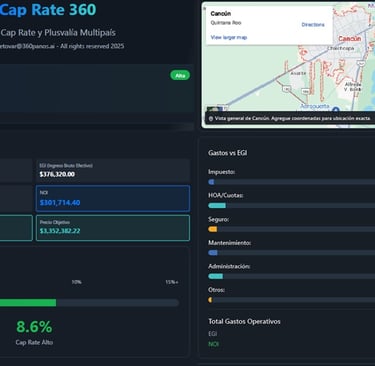Click the Aeropuerto label on the map
375x366 pixels.
coord(315,106)
